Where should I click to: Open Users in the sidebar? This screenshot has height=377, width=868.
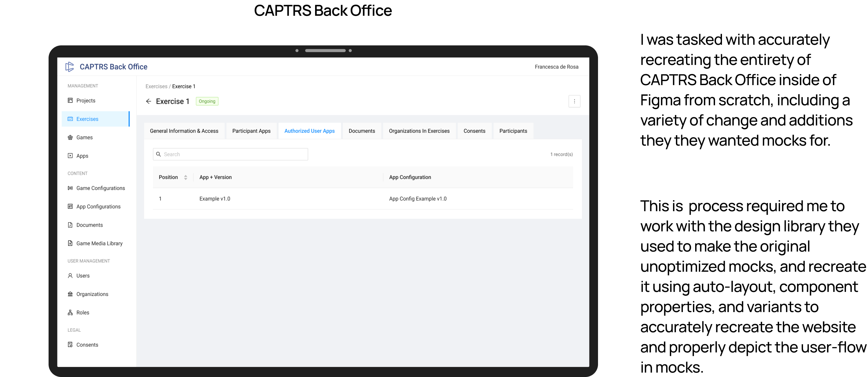83,276
